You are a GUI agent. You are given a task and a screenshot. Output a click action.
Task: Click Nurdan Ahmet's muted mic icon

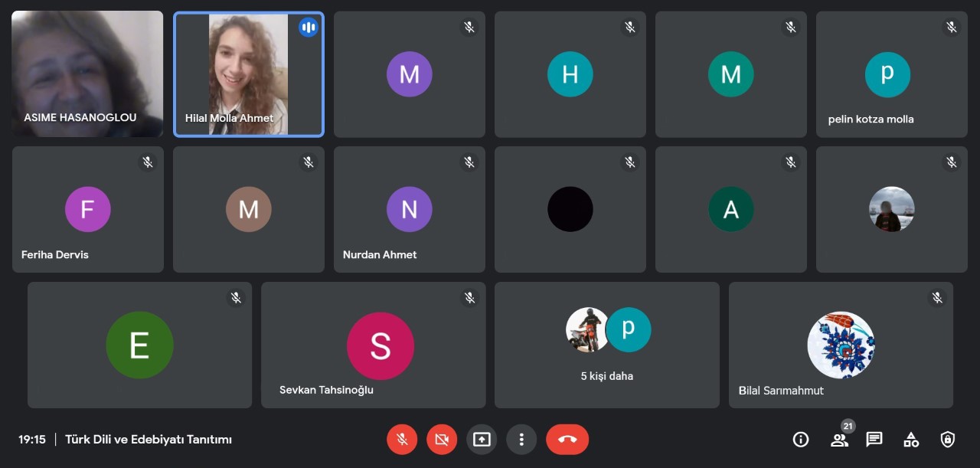469,162
